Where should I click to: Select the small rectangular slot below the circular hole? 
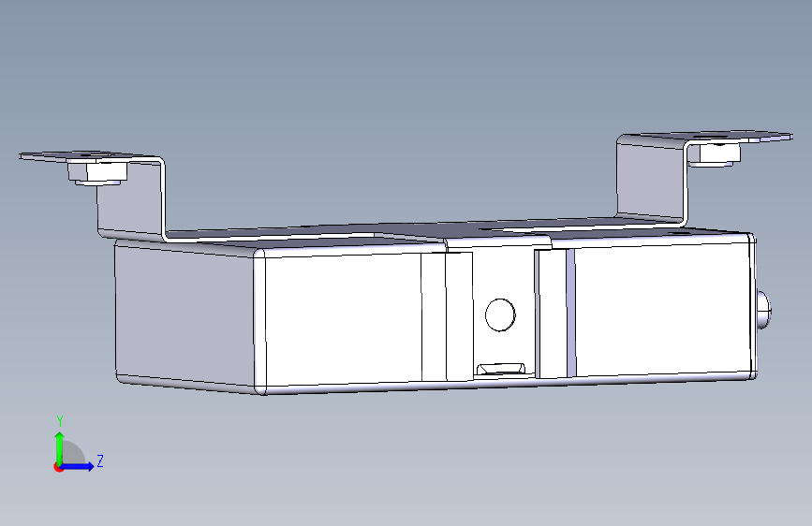[500, 369]
